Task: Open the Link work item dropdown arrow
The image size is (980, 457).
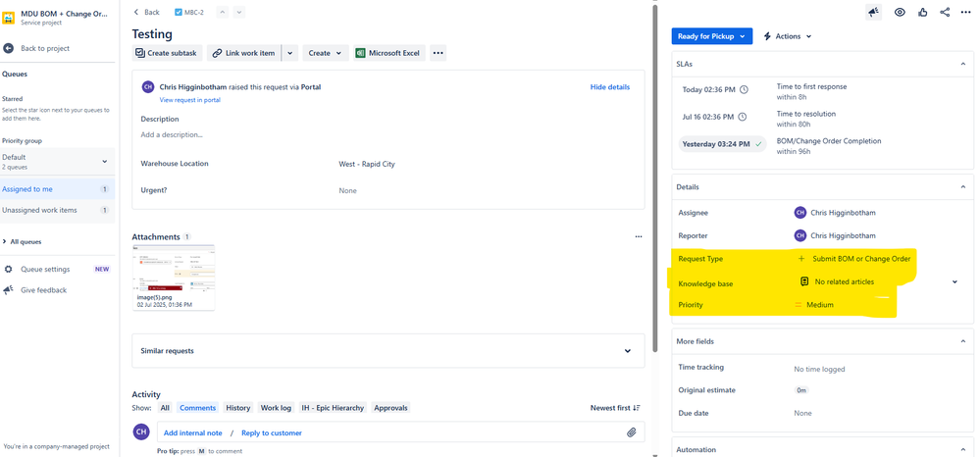Action: [289, 53]
